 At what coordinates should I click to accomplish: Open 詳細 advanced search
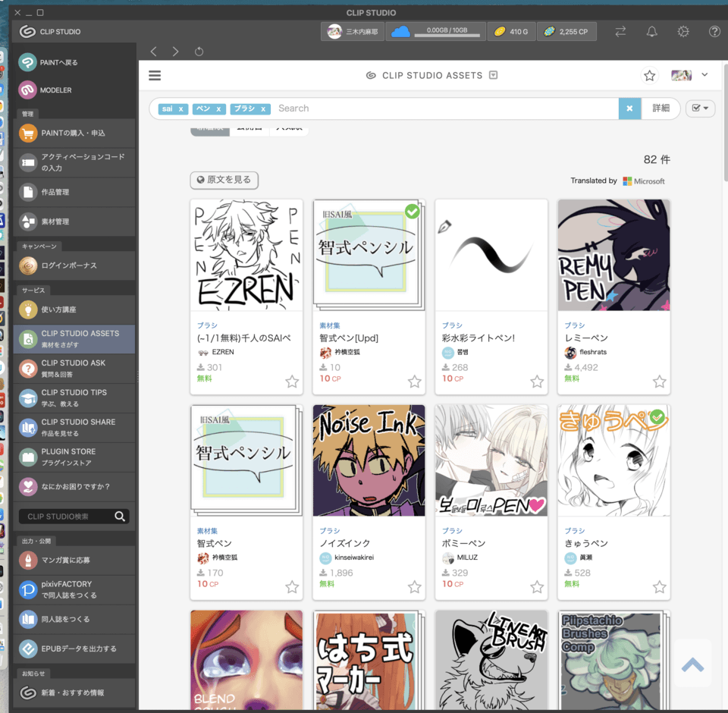pos(661,108)
